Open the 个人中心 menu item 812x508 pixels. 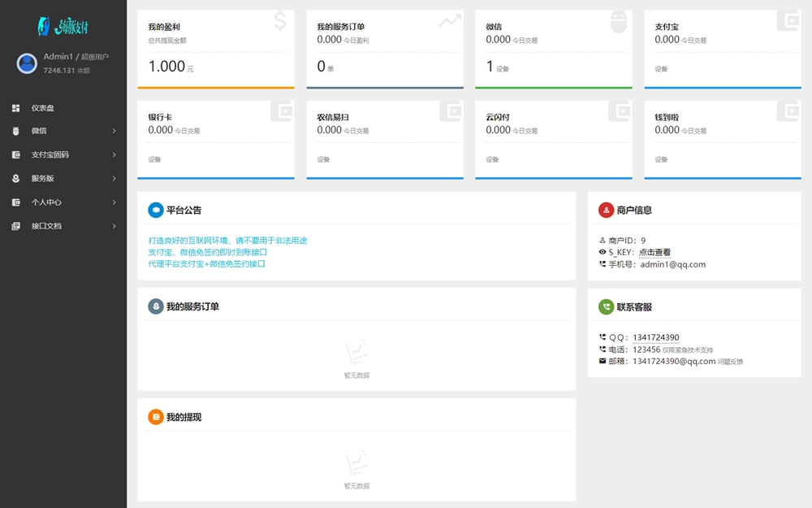click(x=63, y=202)
